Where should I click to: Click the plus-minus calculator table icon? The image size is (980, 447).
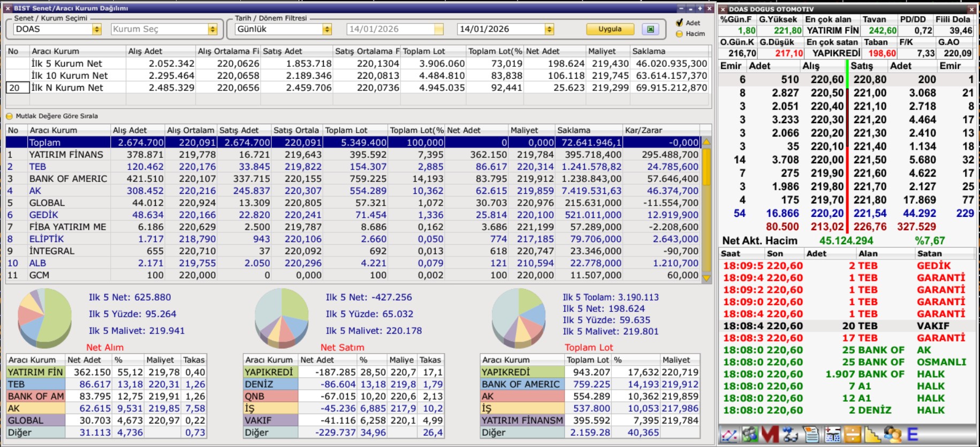tap(832, 435)
